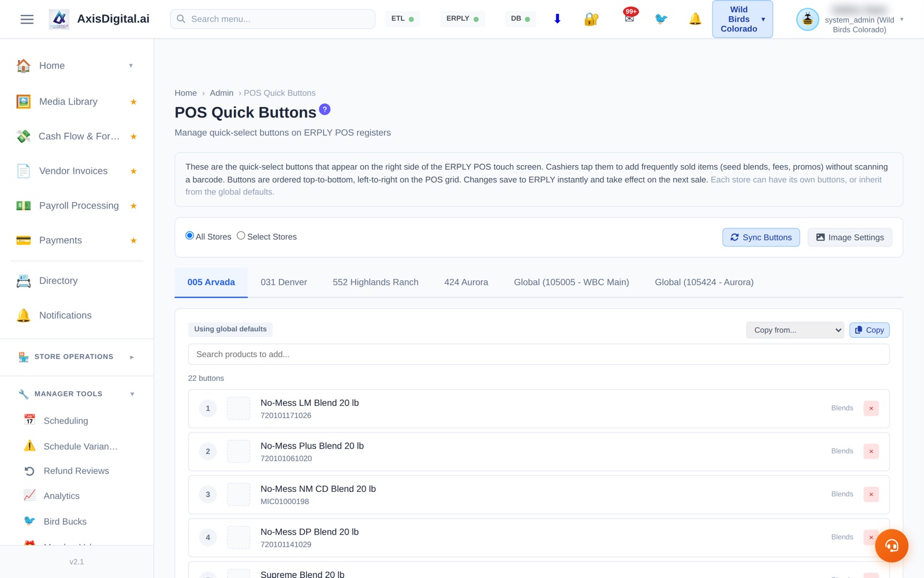Go to Home breadcrumb link
Viewport: 924px width, 578px height.
pos(186,93)
